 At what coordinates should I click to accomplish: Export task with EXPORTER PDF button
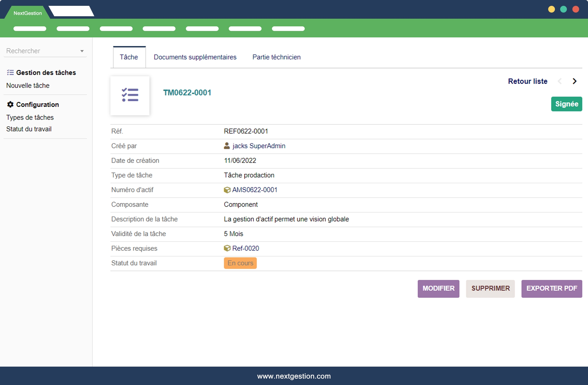coord(552,288)
